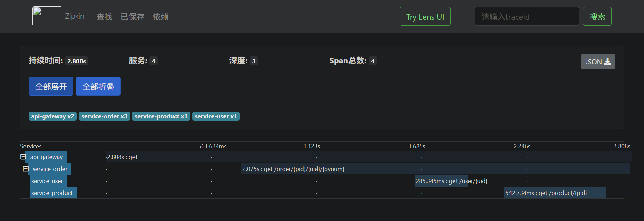Click the Span总数 value 4

point(373,61)
